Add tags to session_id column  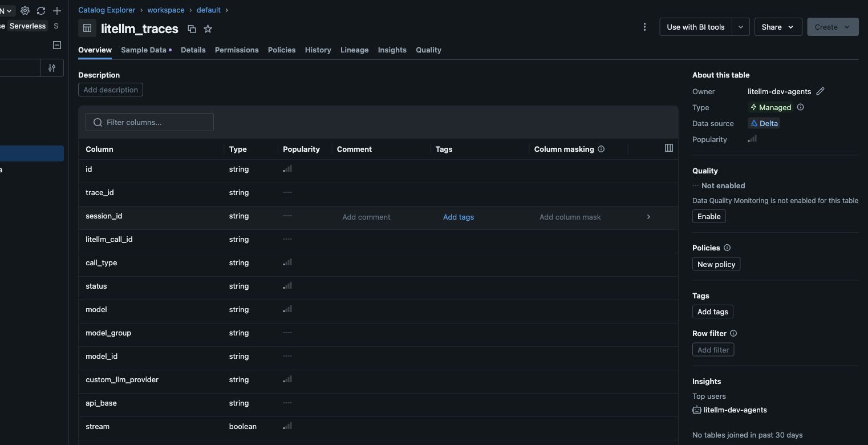[x=459, y=217]
